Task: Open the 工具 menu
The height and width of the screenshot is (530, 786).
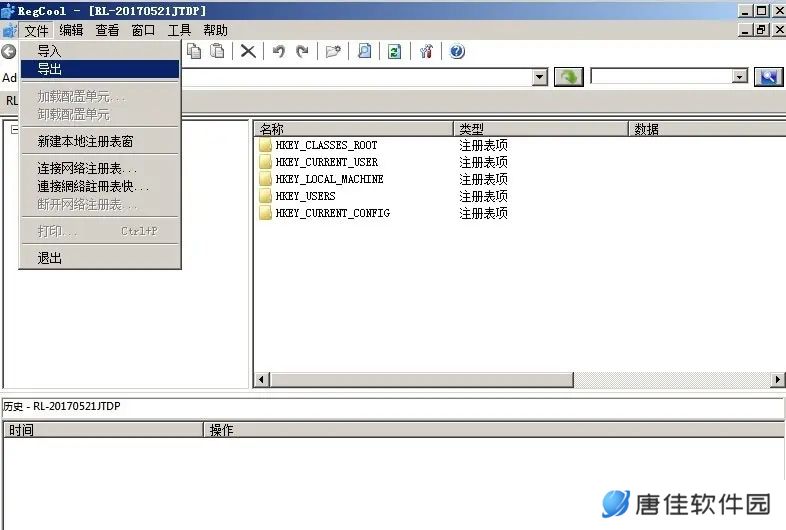Action: (x=179, y=31)
